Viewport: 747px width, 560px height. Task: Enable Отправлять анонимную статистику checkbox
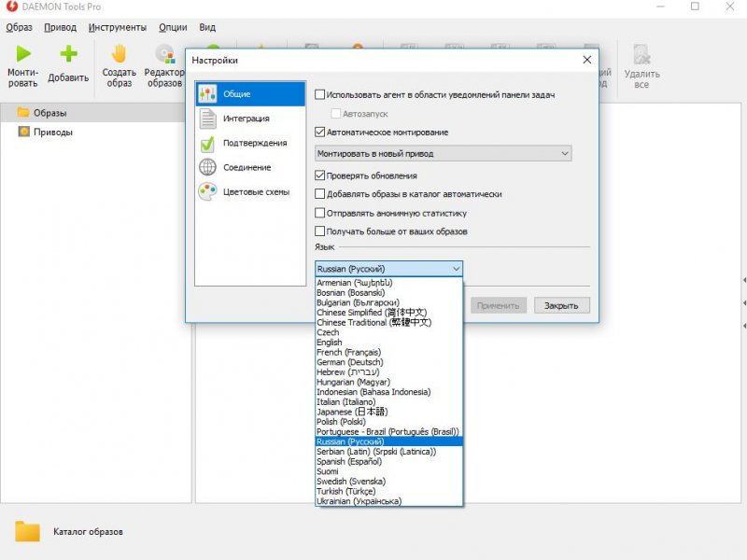[319, 213]
